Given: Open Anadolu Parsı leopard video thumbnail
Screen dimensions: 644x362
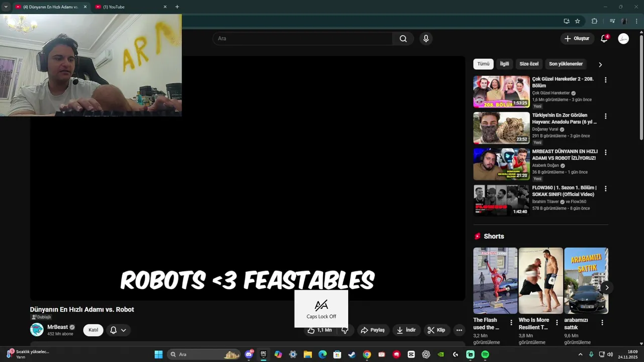Looking at the screenshot, I should pos(502,128).
